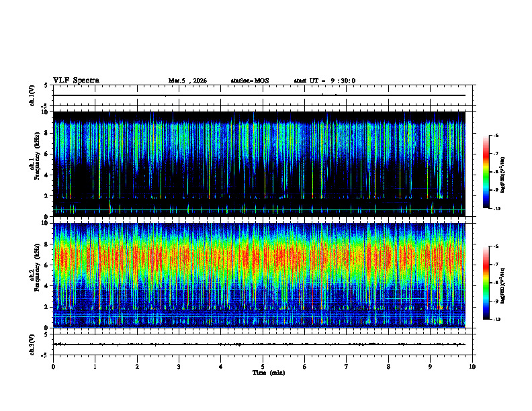532x411 pixels.
Task: Click the ch.1 spectrogram color scale bar
Action: pos(486,172)
